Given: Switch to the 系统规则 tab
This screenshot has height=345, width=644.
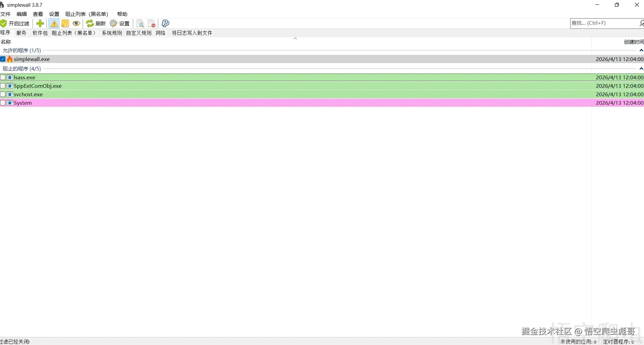Looking at the screenshot, I should 112,33.
